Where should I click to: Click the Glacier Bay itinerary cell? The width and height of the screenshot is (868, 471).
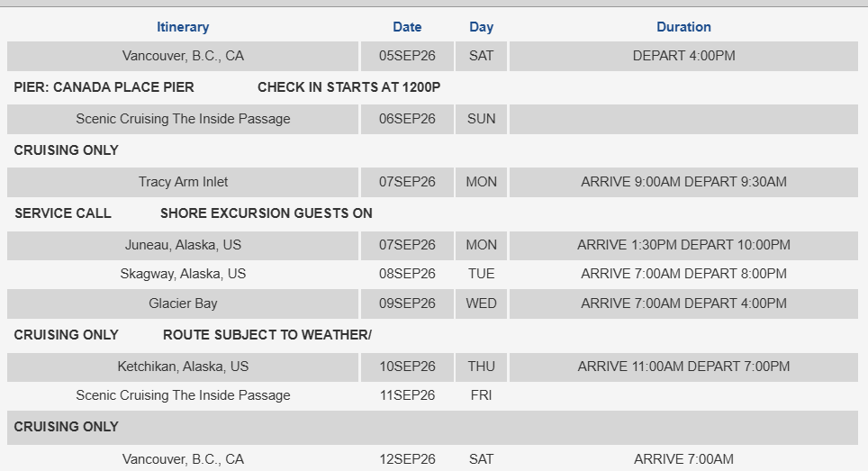tap(183, 303)
